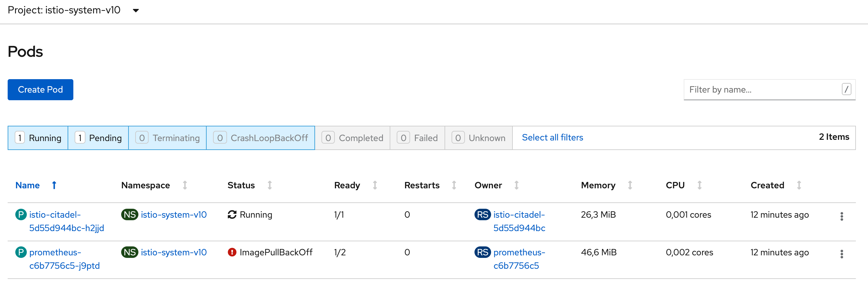Toggle the Pending status filter
Screen dimensions: 868x293
click(x=98, y=138)
